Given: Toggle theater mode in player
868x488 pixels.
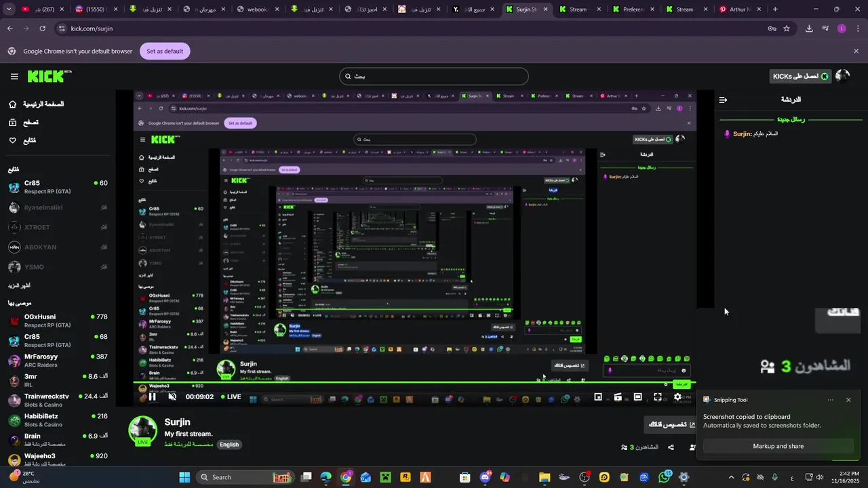Looking at the screenshot, I should click(x=638, y=397).
